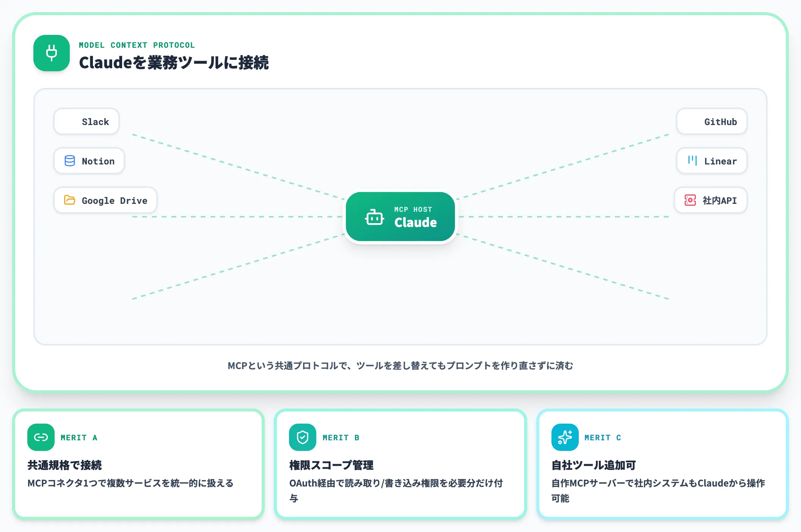Screen dimensions: 801x532
Task: Click the title 共通規格で接続
Action: [x=64, y=465]
